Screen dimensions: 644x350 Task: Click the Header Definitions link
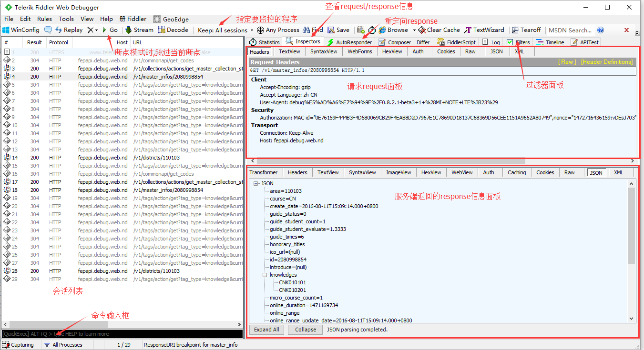point(606,62)
